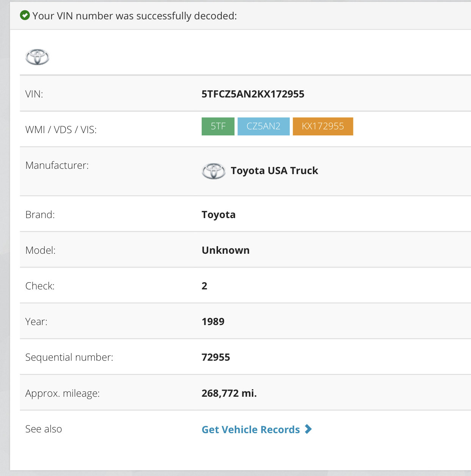This screenshot has height=476, width=471.
Task: Click the manufacturer name Toyota USA Truck
Action: click(275, 171)
